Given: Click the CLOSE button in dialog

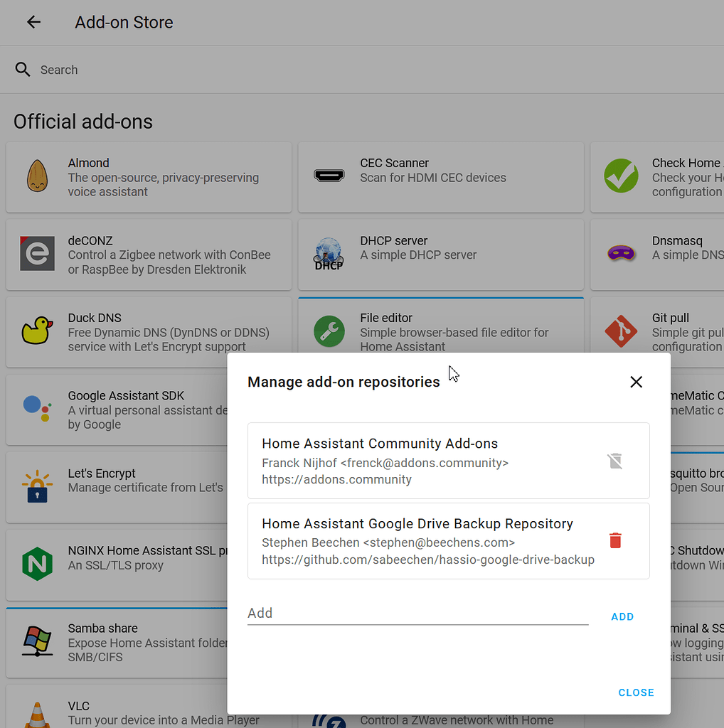Looking at the screenshot, I should [x=636, y=692].
